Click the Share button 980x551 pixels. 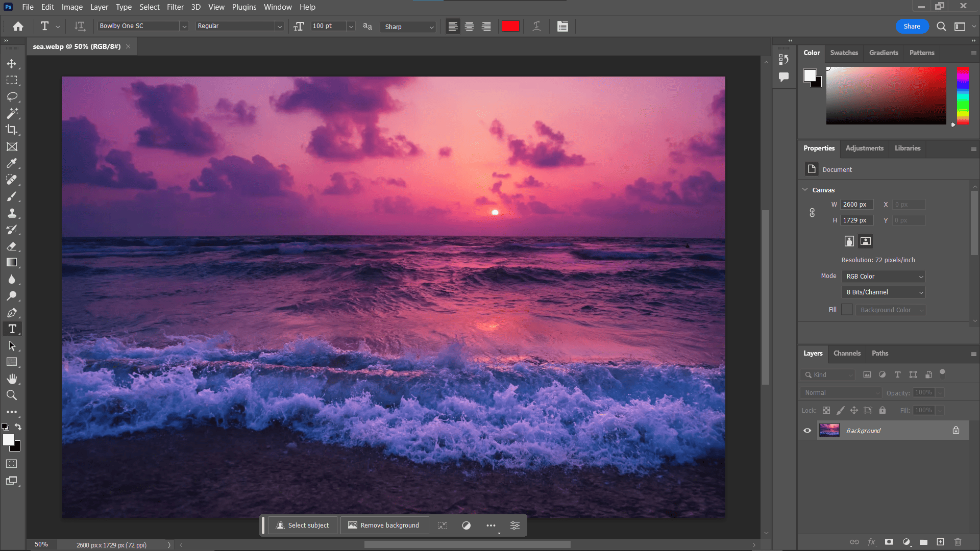[x=913, y=26]
